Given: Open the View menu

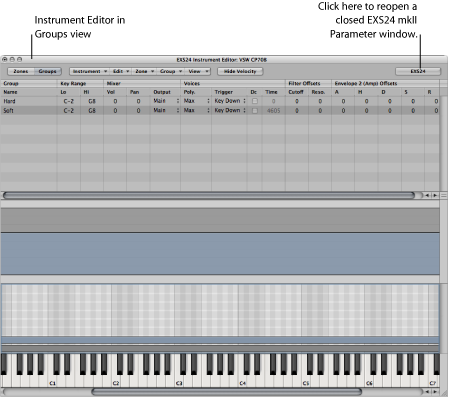Looking at the screenshot, I should pos(198,71).
